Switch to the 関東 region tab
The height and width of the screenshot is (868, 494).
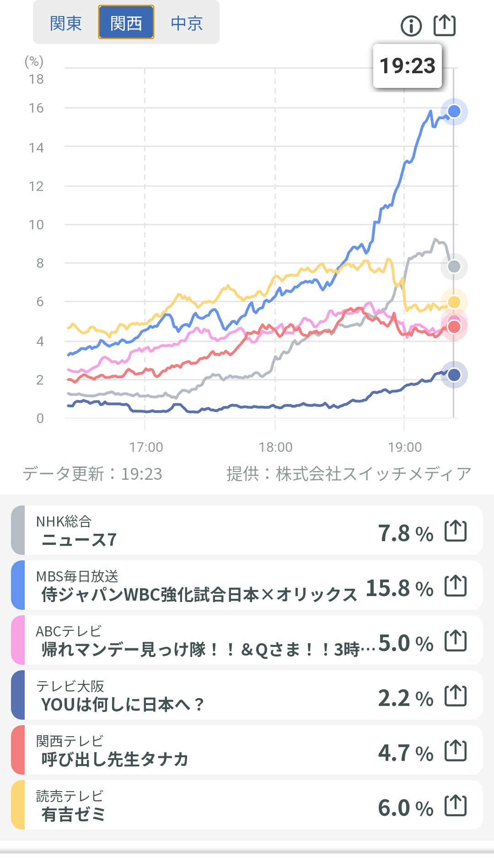pyautogui.click(x=66, y=23)
